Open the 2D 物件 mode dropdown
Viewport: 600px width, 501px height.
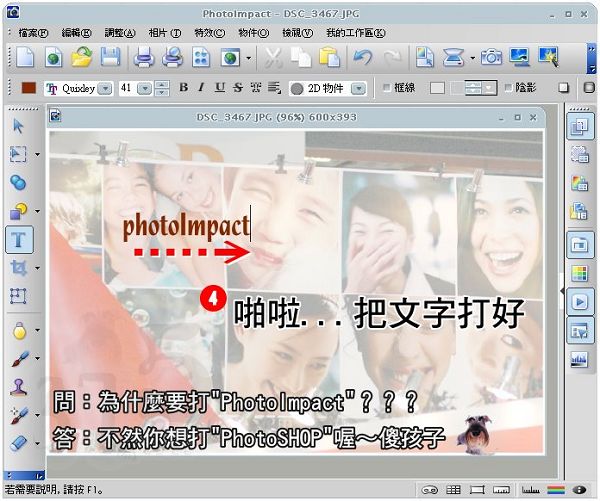click(358, 89)
